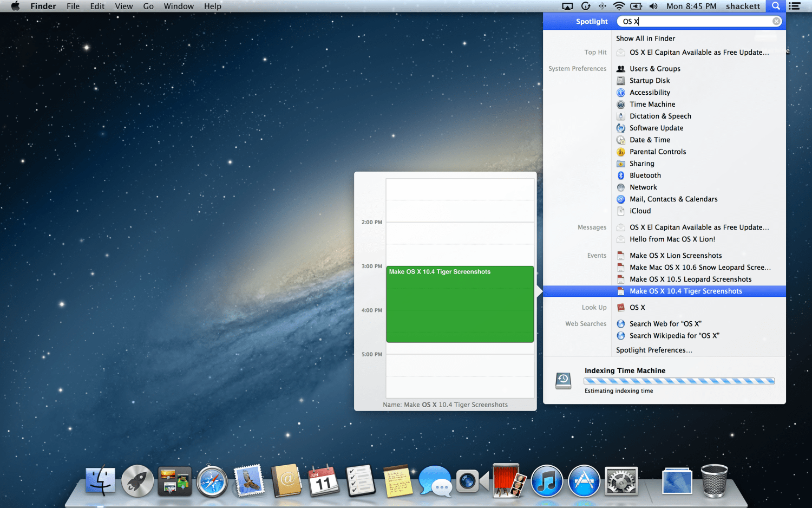Image resolution: width=812 pixels, height=508 pixels.
Task: Click the Spotlight magnifying glass icon
Action: click(776, 6)
